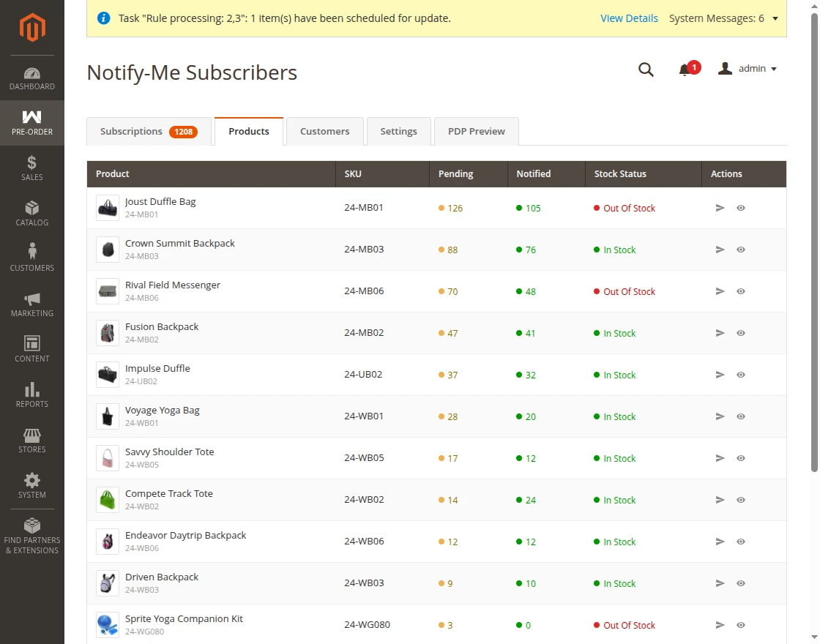Send notification for Endeavor Daytrip Backpack
Screen dimensions: 820x644
point(720,542)
